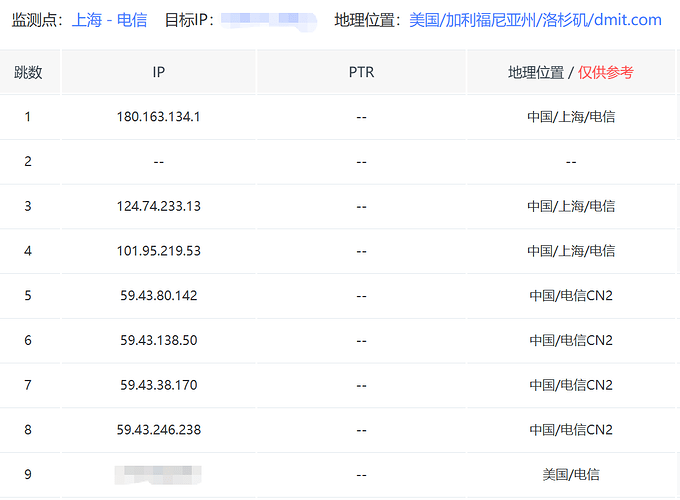Click hop number 9 cell

point(28,474)
